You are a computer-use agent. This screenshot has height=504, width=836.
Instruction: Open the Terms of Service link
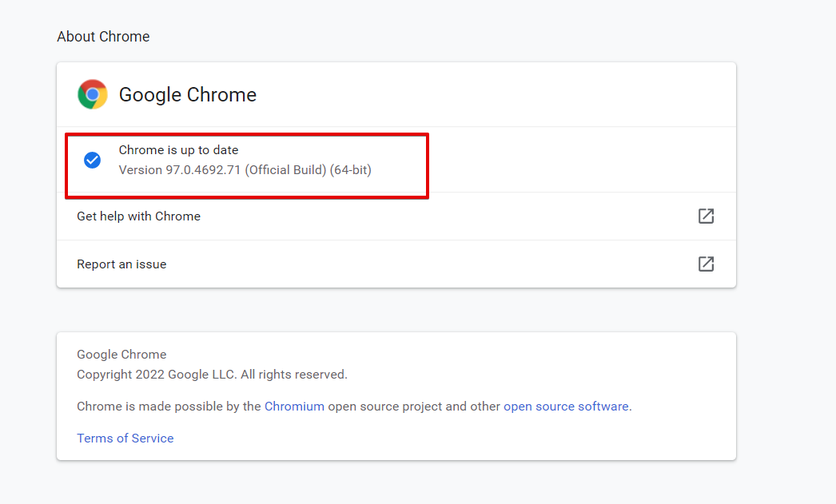pyautogui.click(x=125, y=438)
